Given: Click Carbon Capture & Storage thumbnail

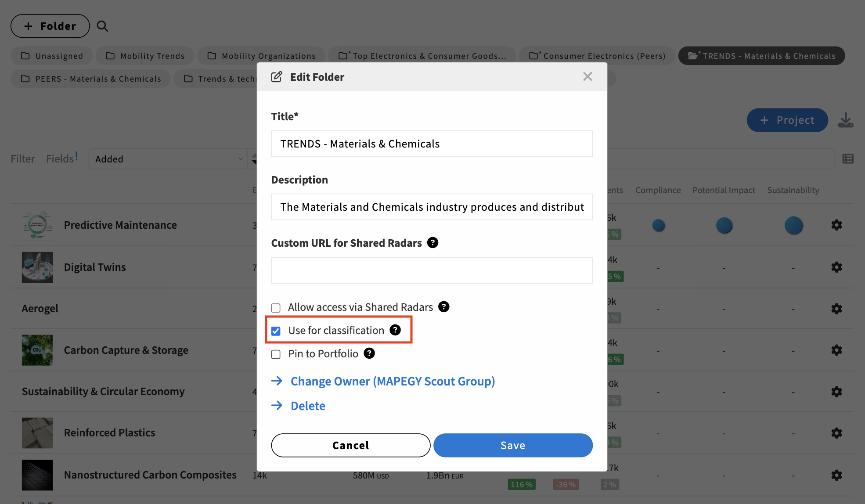Looking at the screenshot, I should [37, 350].
